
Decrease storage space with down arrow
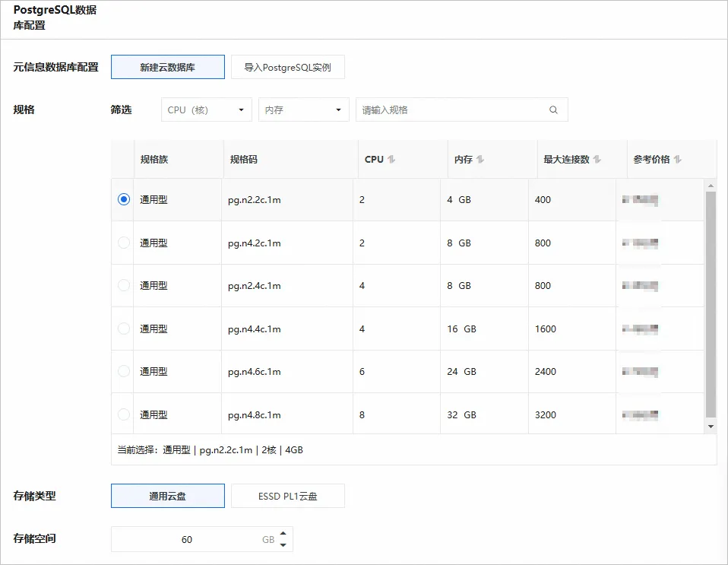pyautogui.click(x=283, y=545)
